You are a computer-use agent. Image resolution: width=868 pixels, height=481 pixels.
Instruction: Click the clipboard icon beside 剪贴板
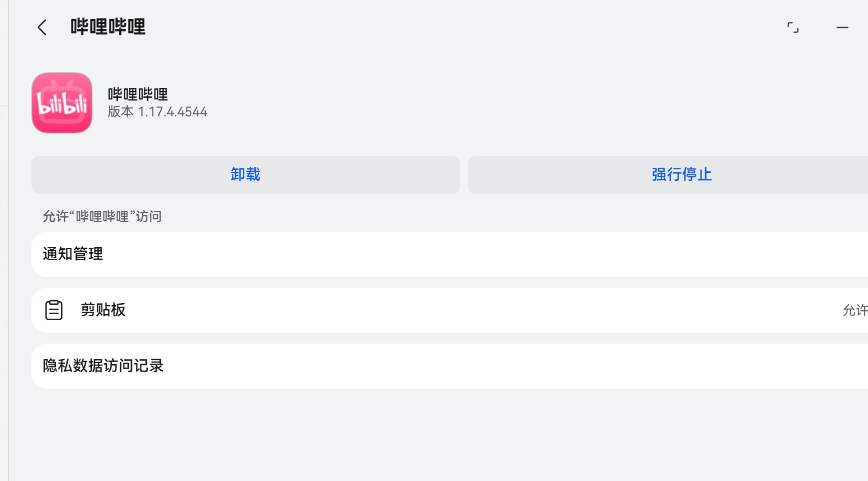coord(54,310)
